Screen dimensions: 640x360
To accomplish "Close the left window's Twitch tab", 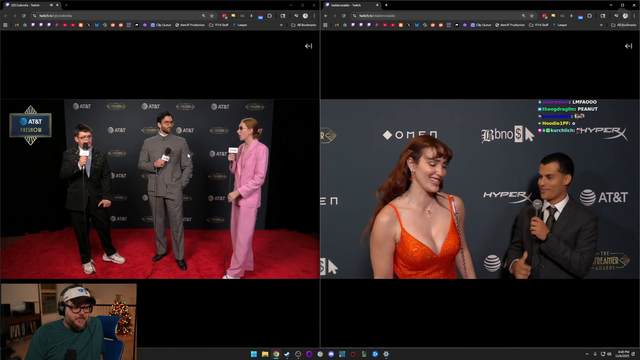I will tap(57, 5).
